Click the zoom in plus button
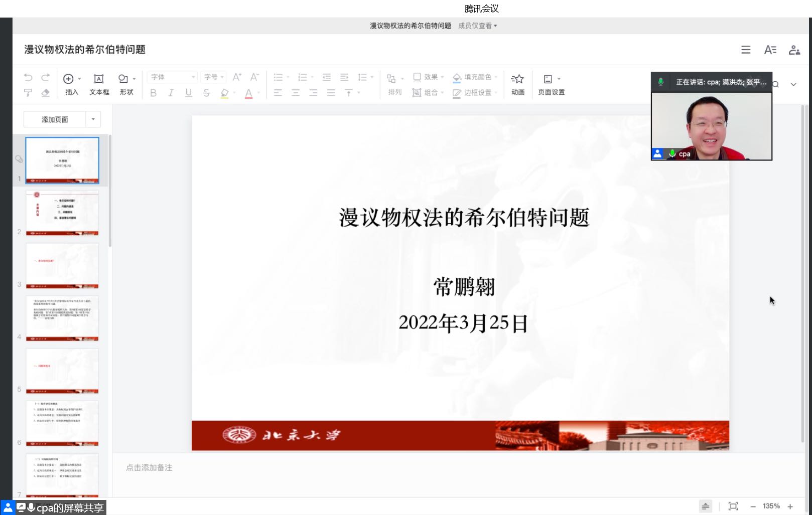The width and height of the screenshot is (812, 515). coord(790,506)
